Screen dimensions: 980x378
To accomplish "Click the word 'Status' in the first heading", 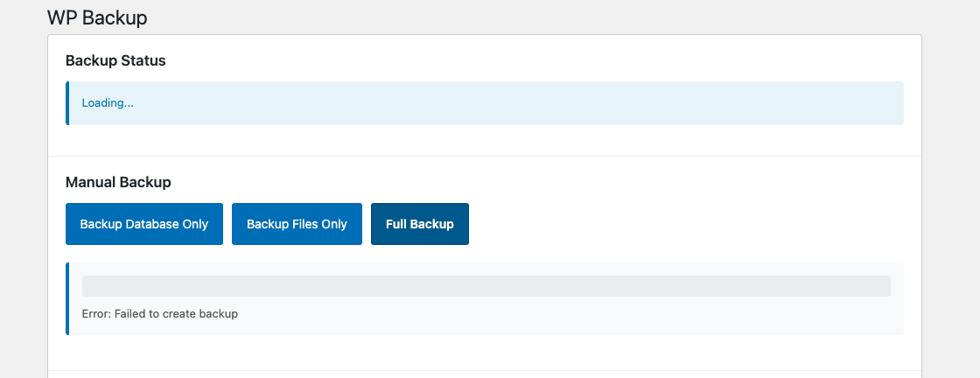I will 144,61.
